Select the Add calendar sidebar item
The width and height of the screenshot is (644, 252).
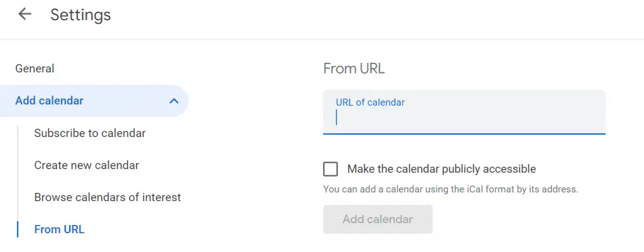(50, 101)
